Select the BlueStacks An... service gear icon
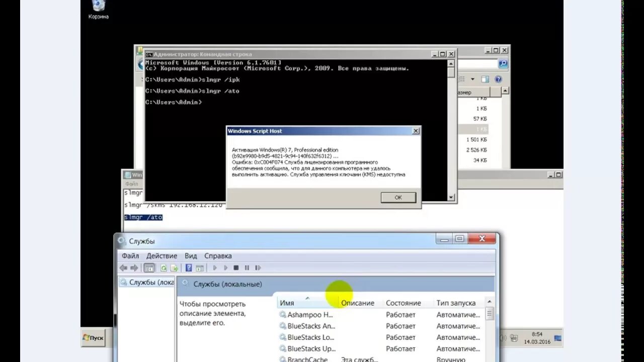 (x=283, y=326)
